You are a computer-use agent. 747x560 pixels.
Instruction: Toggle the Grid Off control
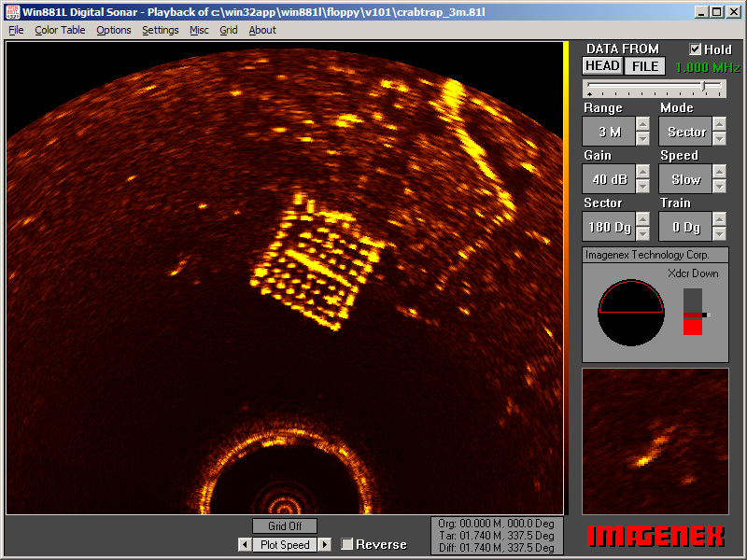click(284, 525)
